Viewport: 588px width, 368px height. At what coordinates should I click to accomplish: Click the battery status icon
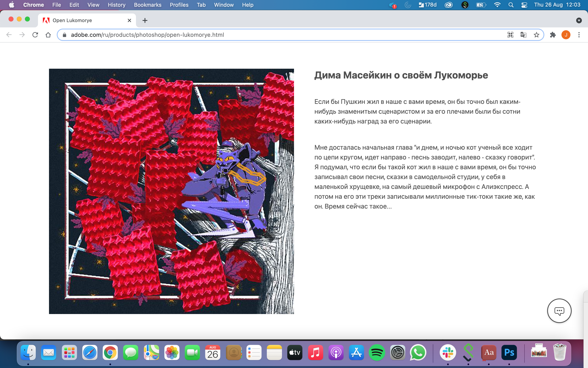tap(481, 5)
